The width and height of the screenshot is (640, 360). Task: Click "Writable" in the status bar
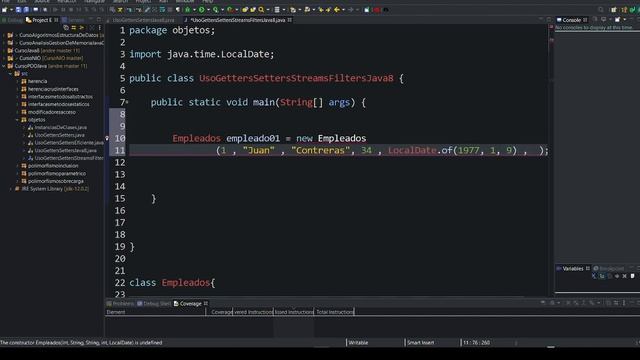click(x=358, y=343)
